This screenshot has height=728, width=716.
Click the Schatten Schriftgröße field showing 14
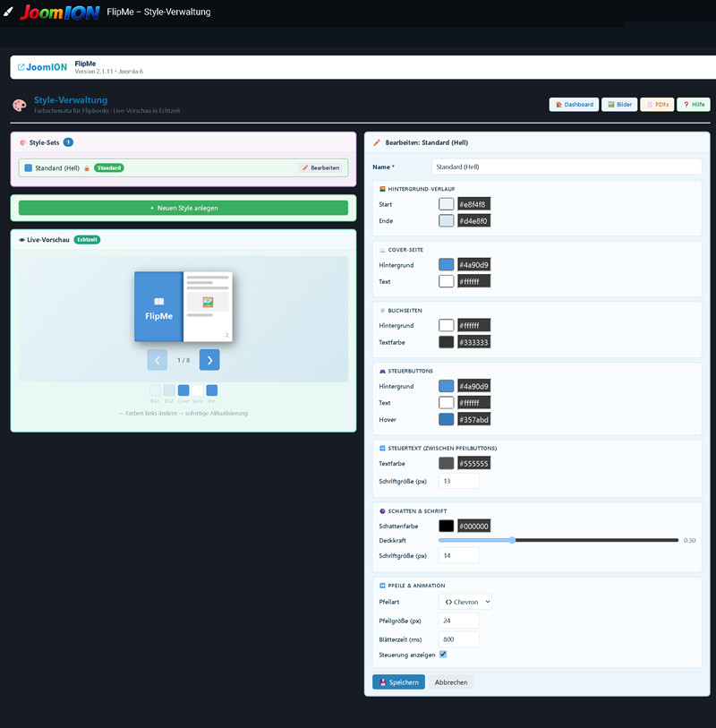tap(458, 555)
